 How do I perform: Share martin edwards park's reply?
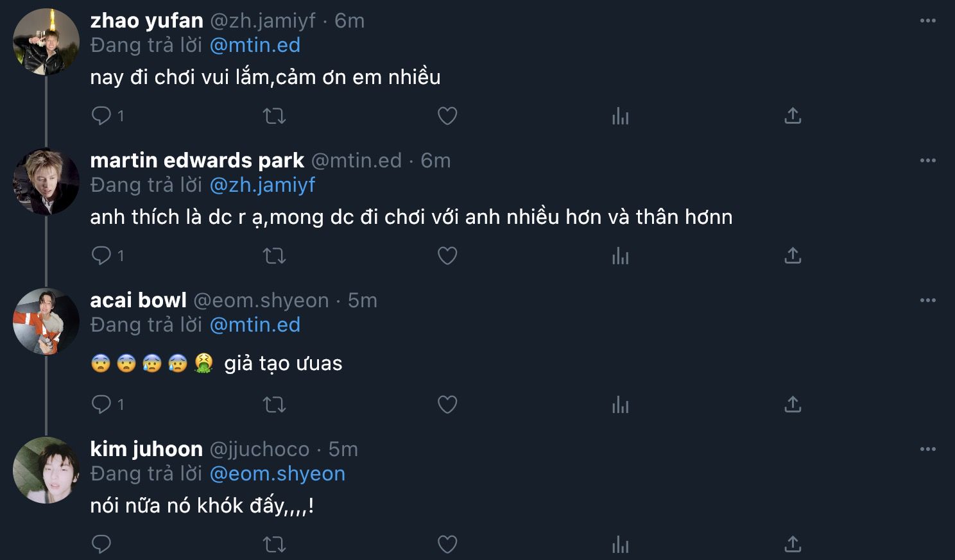793,256
